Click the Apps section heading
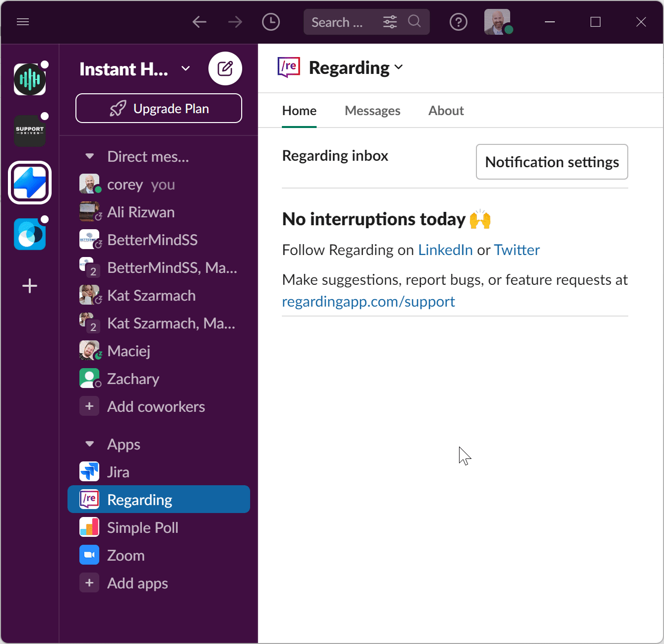The width and height of the screenshot is (664, 644). point(124,445)
